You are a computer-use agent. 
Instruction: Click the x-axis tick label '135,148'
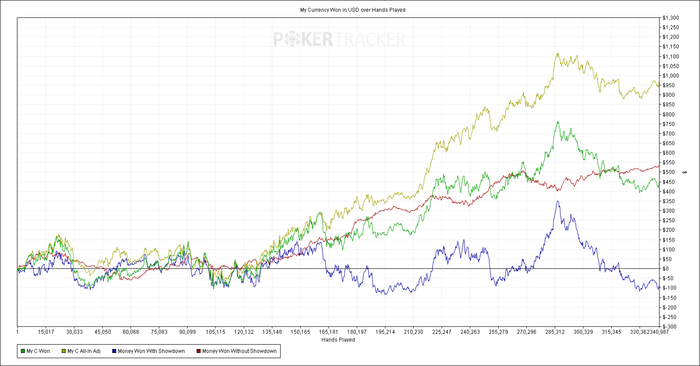[272, 332]
